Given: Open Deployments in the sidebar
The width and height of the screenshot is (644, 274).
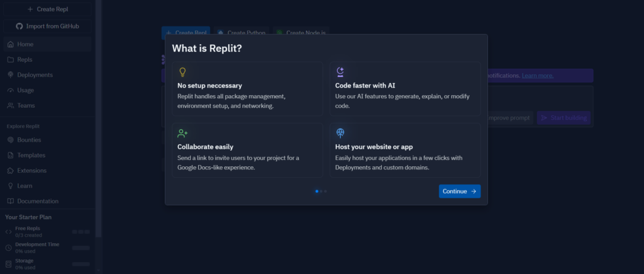Looking at the screenshot, I should coord(48,75).
